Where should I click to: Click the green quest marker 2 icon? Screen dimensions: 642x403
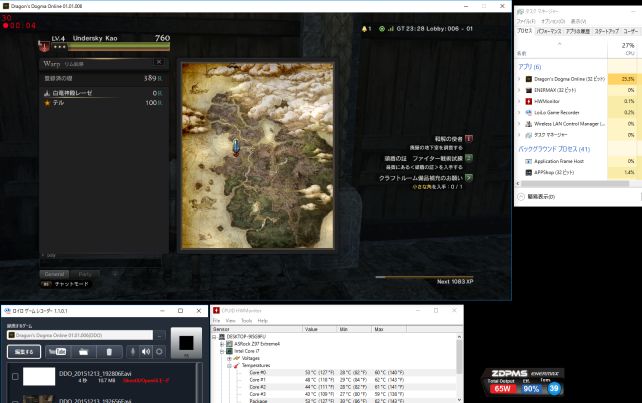[x=469, y=158]
